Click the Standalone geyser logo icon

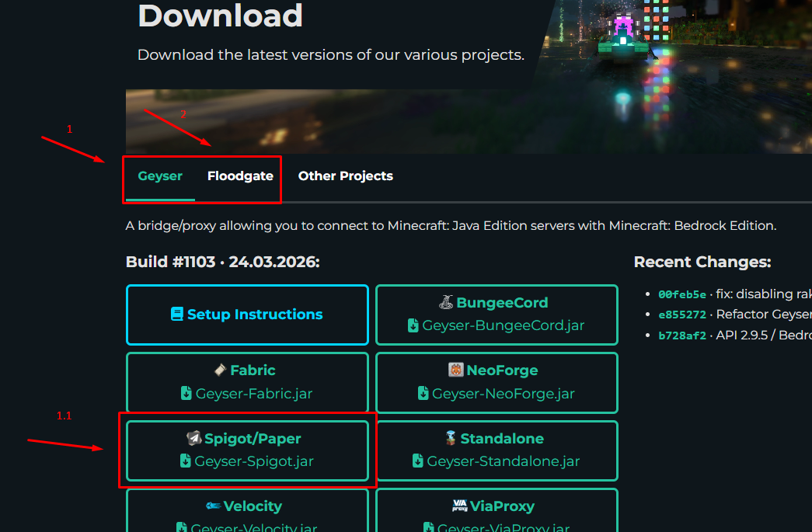(451, 438)
